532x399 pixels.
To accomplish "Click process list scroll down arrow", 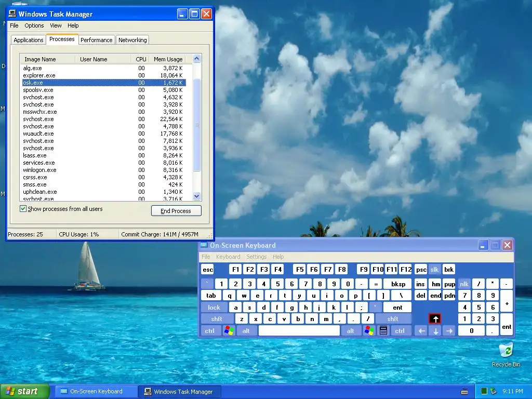I will [x=197, y=196].
